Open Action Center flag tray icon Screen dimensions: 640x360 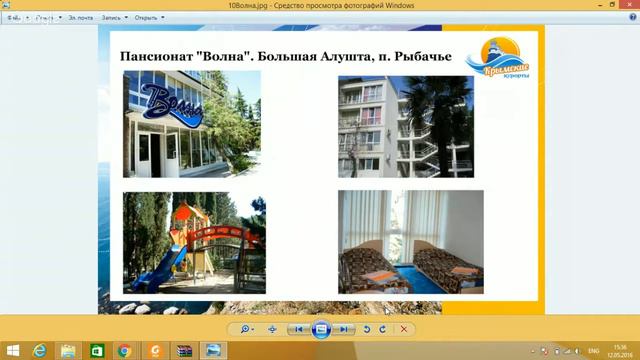tap(544, 351)
